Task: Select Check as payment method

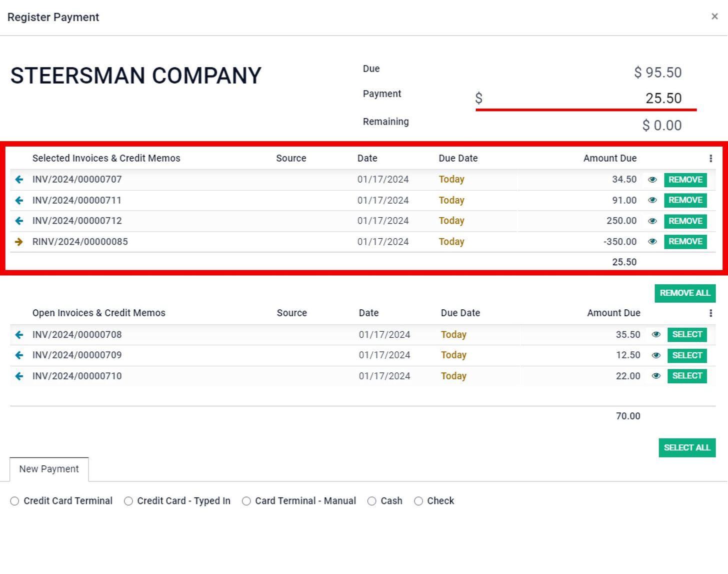Action: click(x=418, y=501)
